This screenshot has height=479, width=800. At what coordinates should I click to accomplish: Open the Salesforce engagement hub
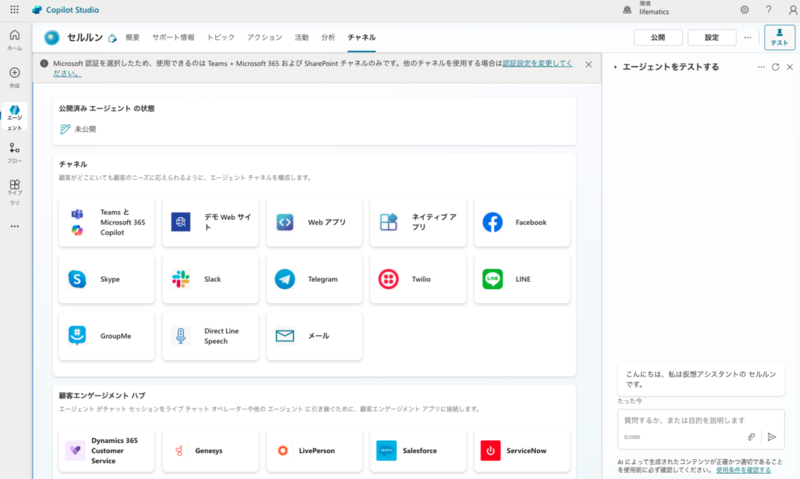point(418,450)
